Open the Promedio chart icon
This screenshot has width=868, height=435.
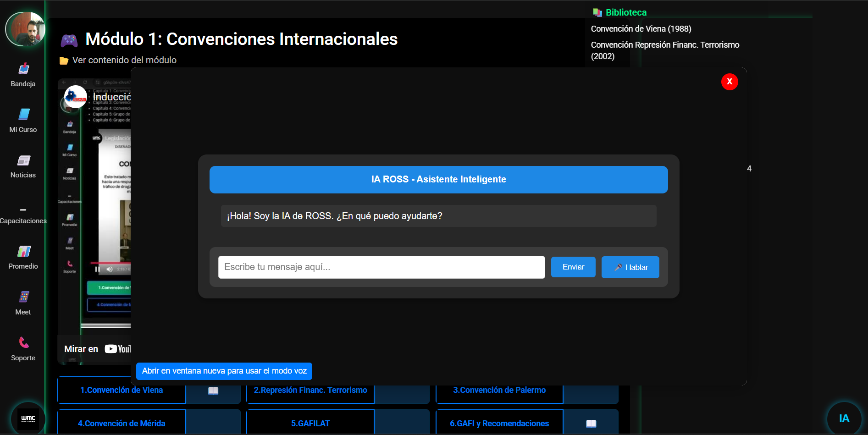(23, 252)
